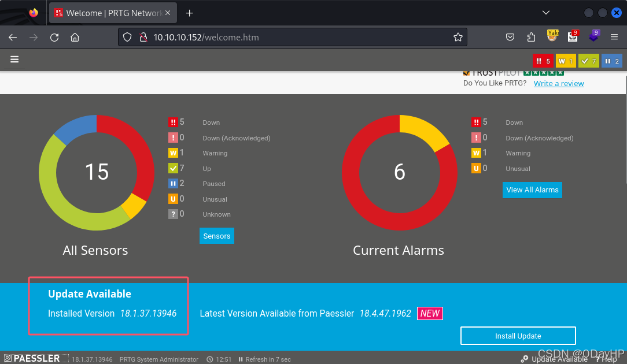Click Down (Acknowledged) icon in All Sensors legend
Screen dimensions: 627x364
tap(173, 138)
